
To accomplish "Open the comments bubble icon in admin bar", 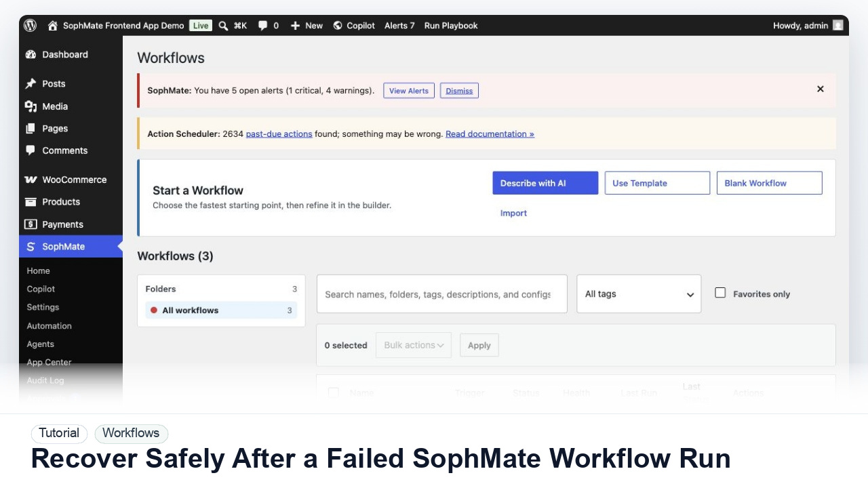I will coord(263,26).
